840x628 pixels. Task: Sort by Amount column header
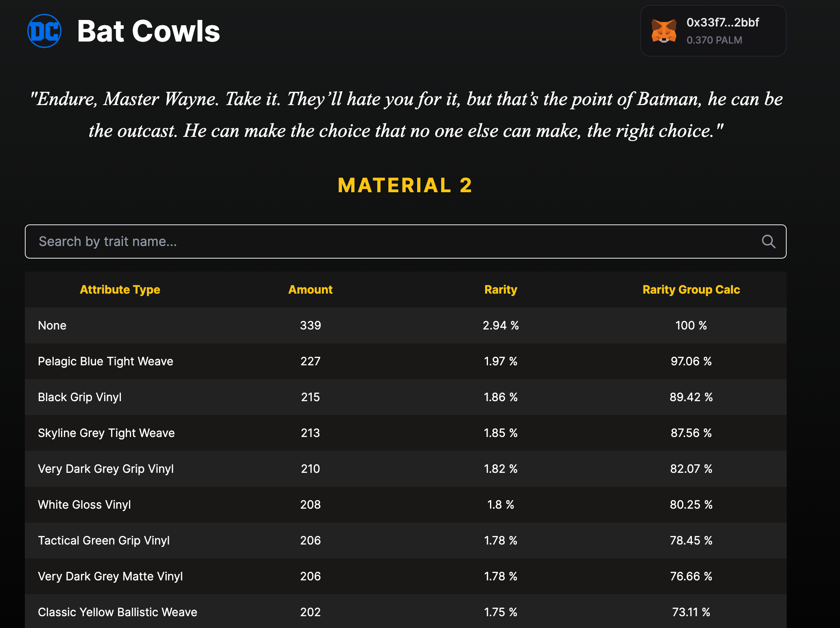pyautogui.click(x=311, y=290)
